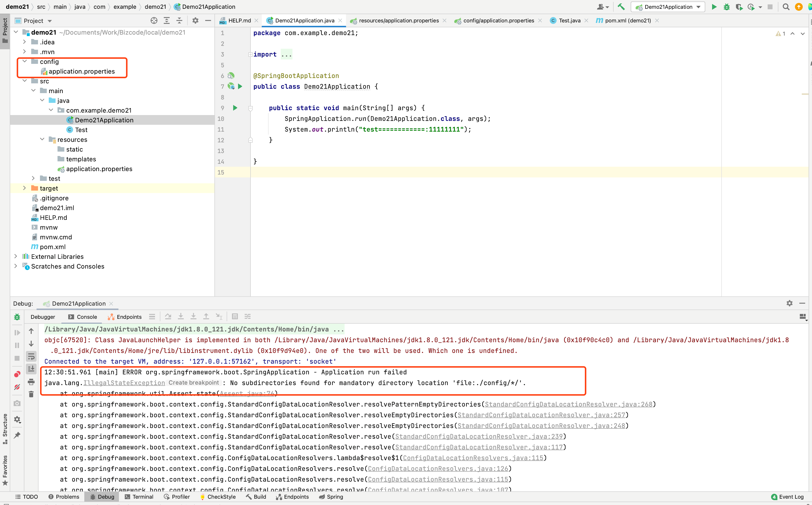
Task: Open Debug panel settings gear
Action: click(x=789, y=303)
